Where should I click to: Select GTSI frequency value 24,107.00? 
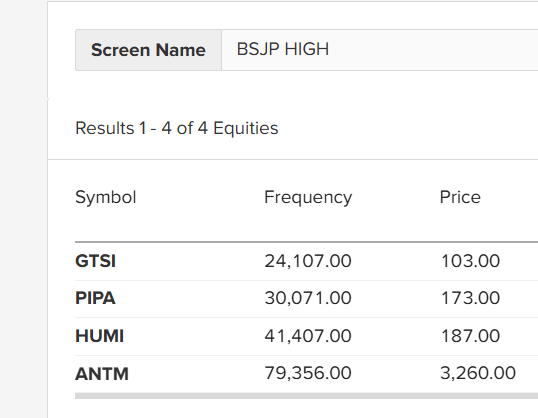308,261
